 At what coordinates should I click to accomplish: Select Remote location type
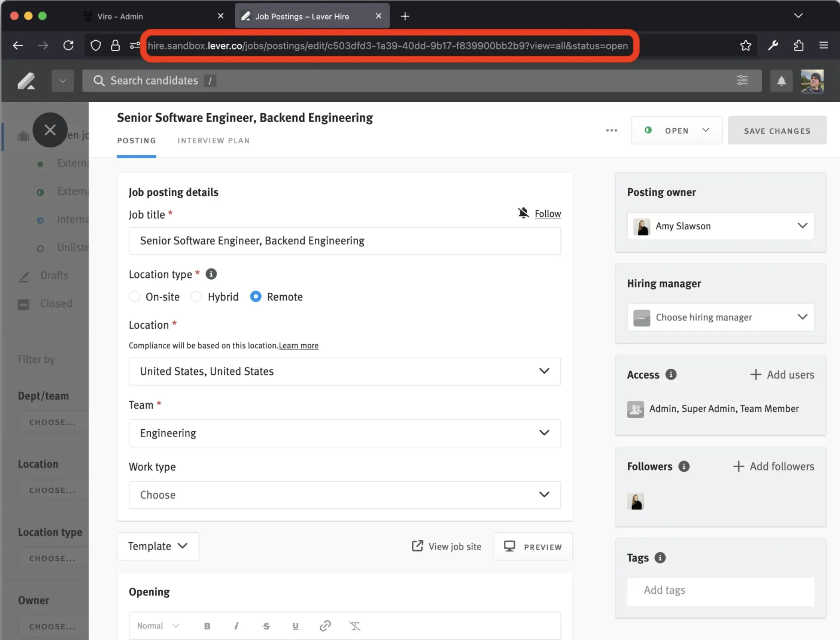pos(256,296)
